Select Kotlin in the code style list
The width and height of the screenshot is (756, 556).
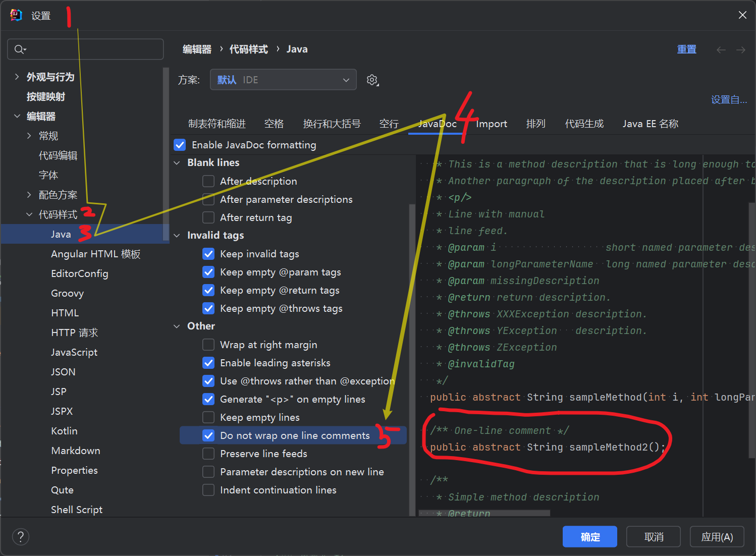click(x=64, y=431)
